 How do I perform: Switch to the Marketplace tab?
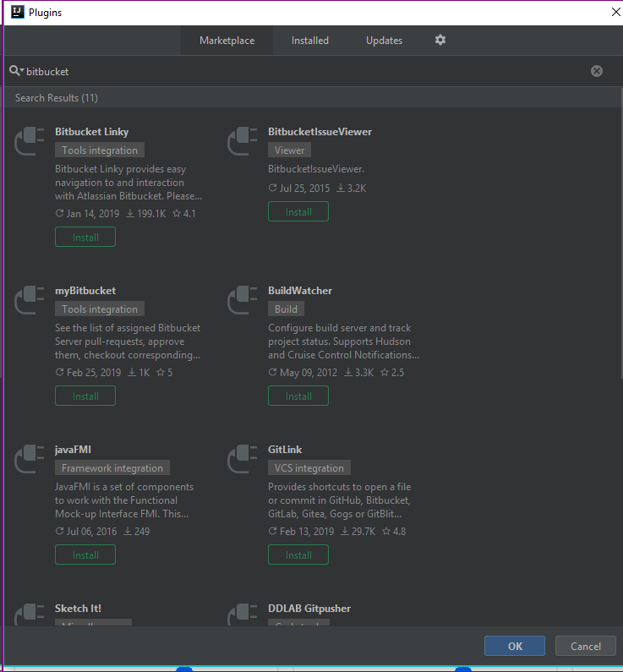point(227,41)
